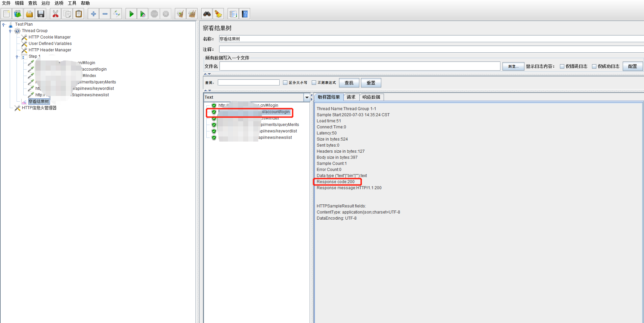
Task: Enable 仅错误日志 checkbox
Action: [562, 66]
